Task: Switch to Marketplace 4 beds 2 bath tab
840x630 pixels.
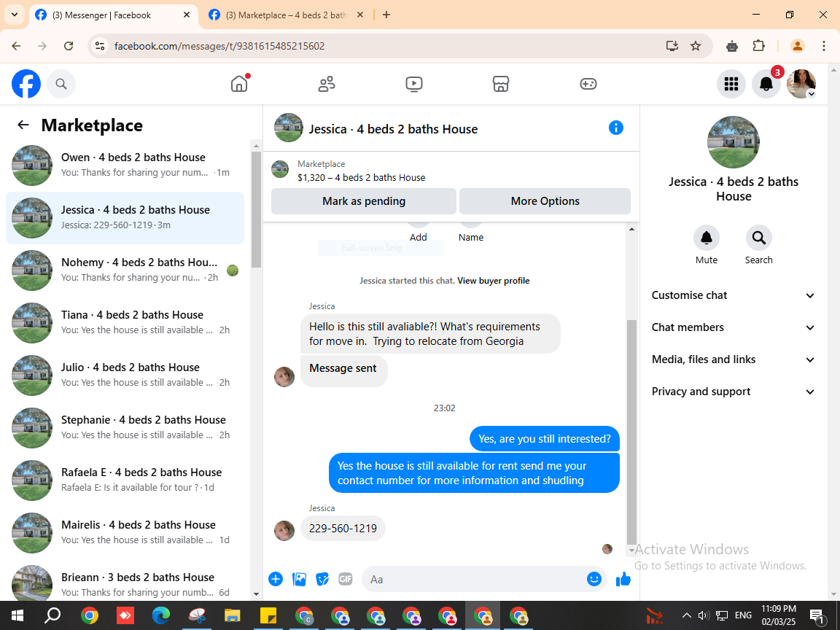Action: click(x=286, y=15)
